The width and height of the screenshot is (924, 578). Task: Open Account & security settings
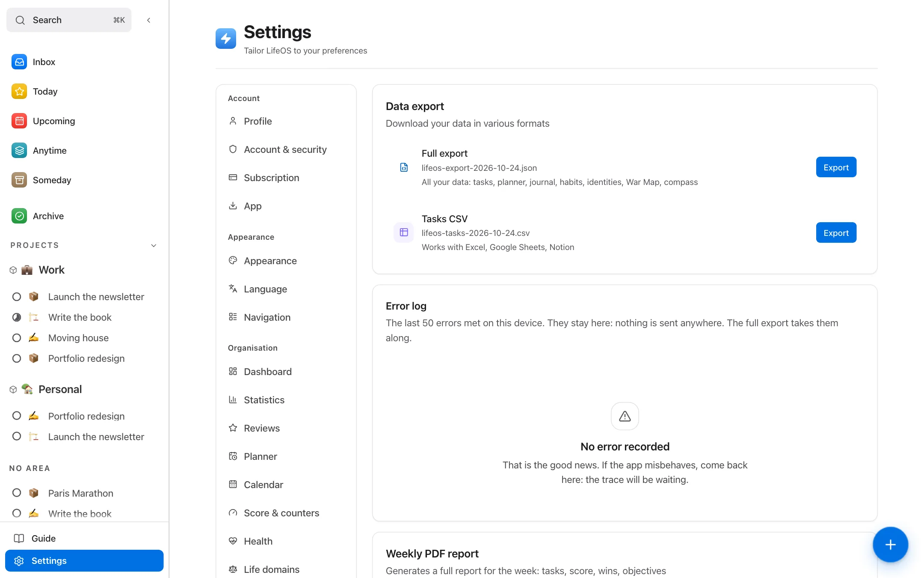[x=286, y=149]
